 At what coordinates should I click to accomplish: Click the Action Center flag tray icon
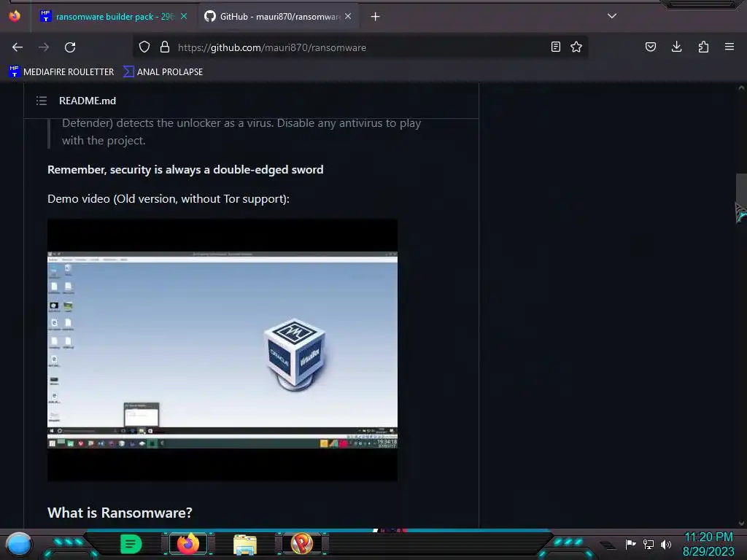pyautogui.click(x=631, y=544)
